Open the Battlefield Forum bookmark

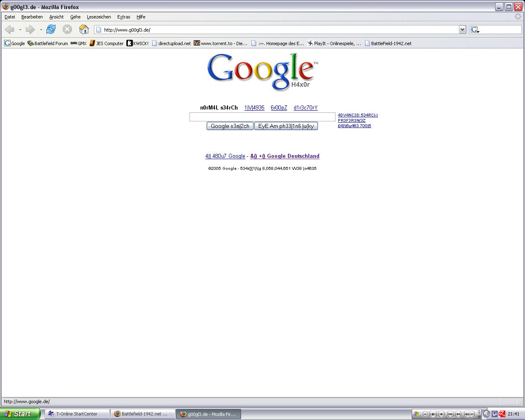tap(48, 43)
